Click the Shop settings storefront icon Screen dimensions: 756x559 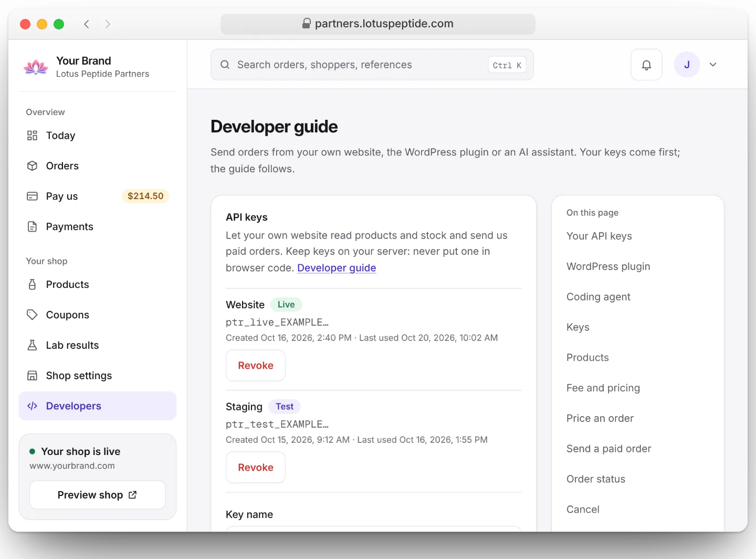point(32,376)
